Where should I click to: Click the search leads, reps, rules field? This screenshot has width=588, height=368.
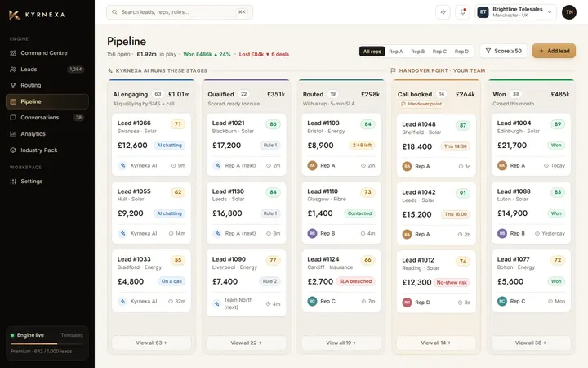(180, 12)
